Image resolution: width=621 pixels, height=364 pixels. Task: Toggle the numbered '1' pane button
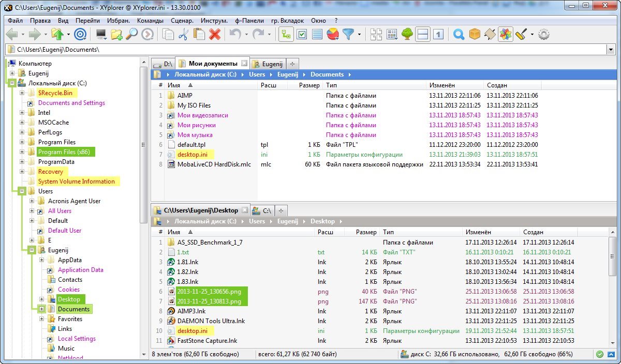point(438,35)
